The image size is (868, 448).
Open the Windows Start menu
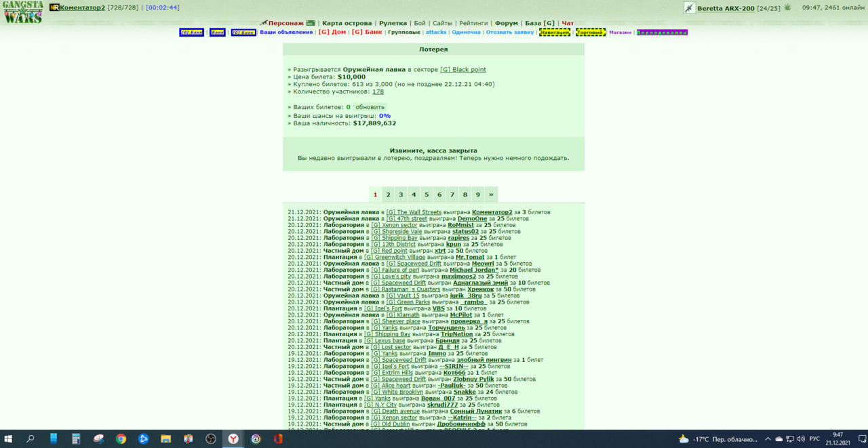(x=9, y=439)
